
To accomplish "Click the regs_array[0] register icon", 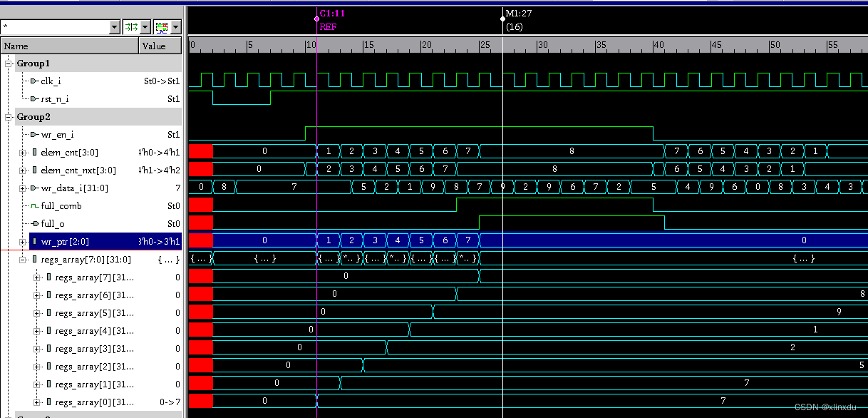I will point(49,402).
